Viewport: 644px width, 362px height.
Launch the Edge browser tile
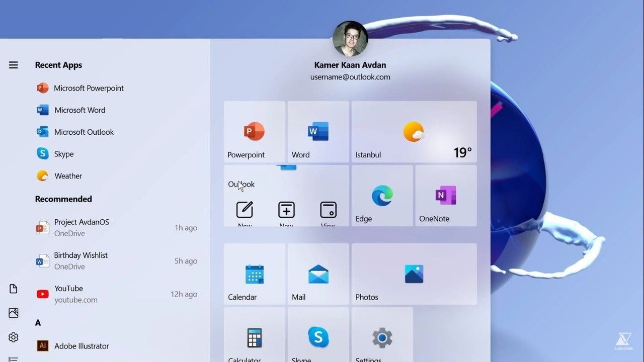tap(382, 196)
